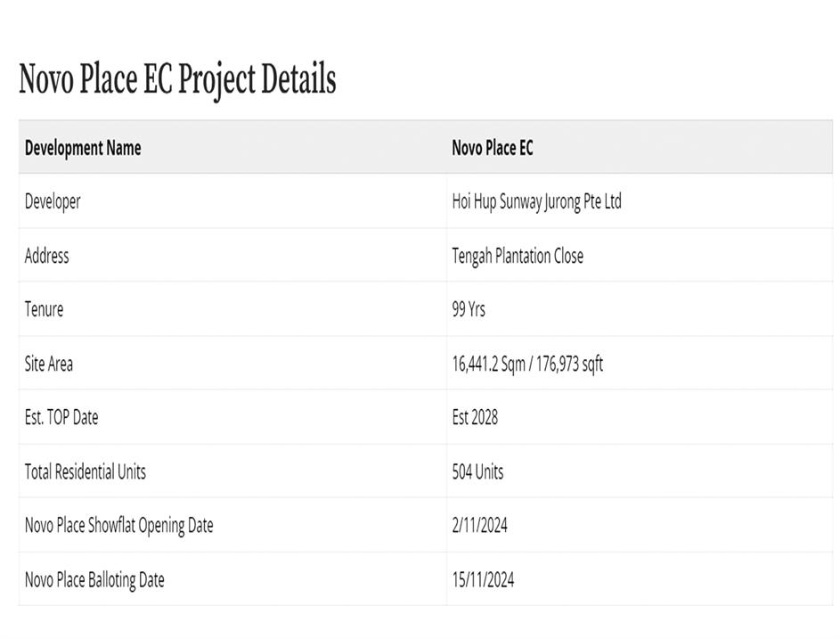Click the Novo Place EC header value
The image size is (840, 639).
click(493, 148)
